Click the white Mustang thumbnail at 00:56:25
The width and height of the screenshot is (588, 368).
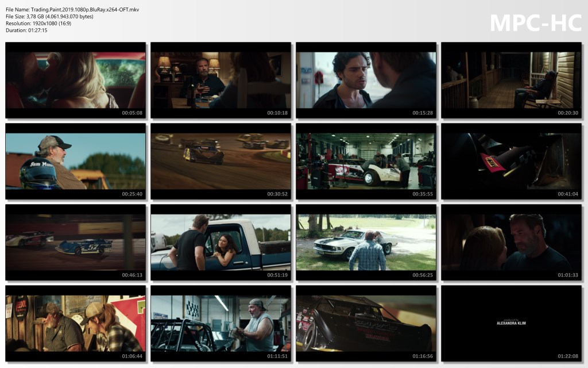click(366, 242)
